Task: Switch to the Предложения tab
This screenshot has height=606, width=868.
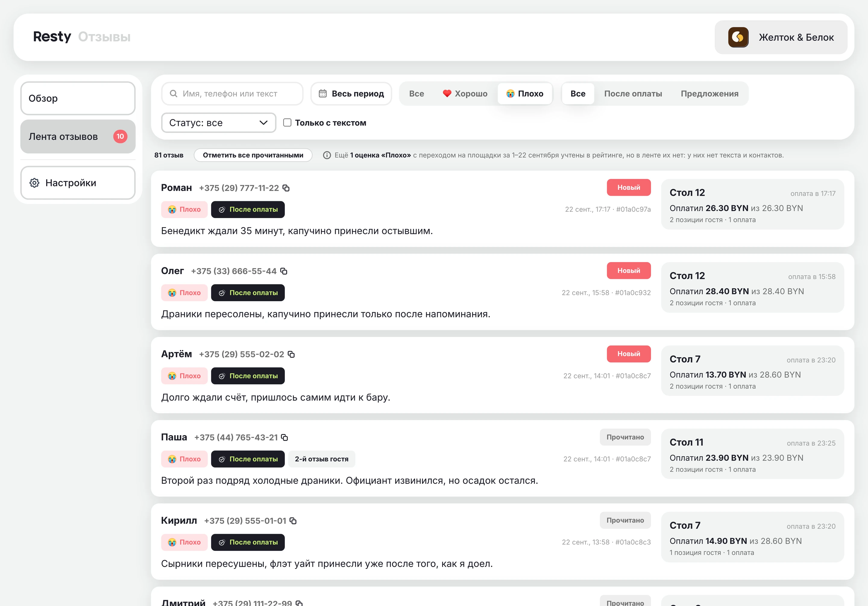Action: click(x=709, y=94)
